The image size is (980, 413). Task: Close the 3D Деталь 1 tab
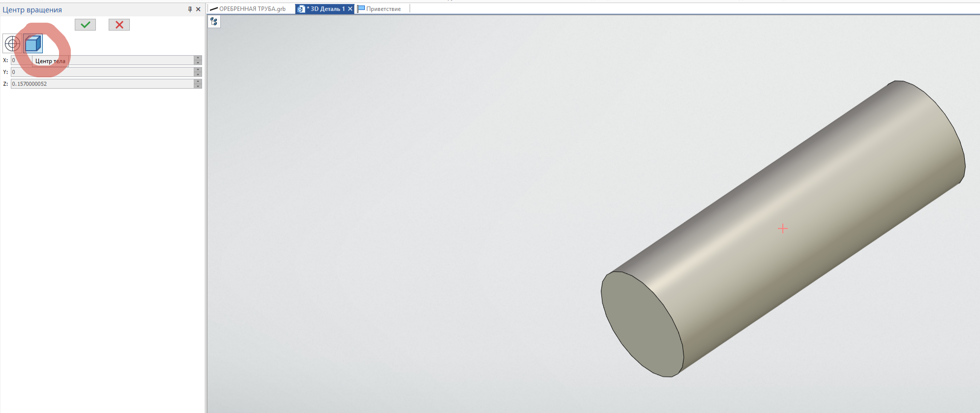[350, 9]
